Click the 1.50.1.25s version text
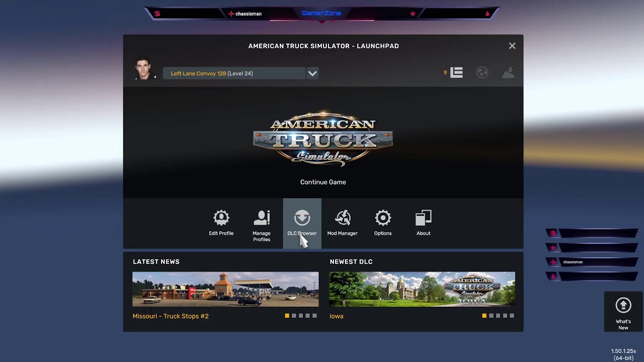The image size is (644, 362). tap(623, 351)
